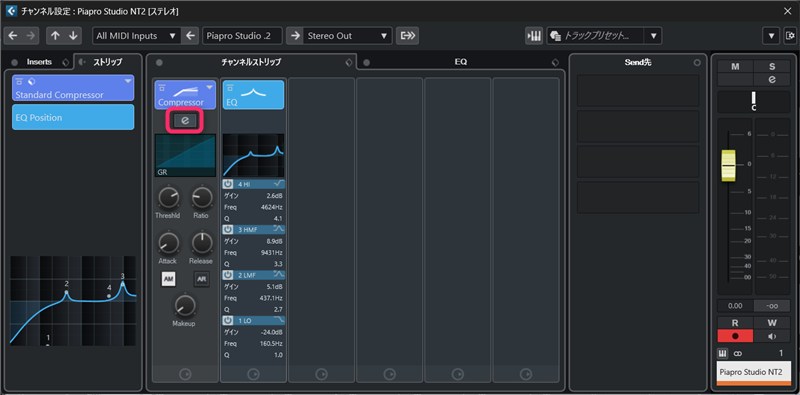This screenshot has height=395, width=800.
Task: Open the Channel Strip preset diamond icon
Action: (348, 63)
